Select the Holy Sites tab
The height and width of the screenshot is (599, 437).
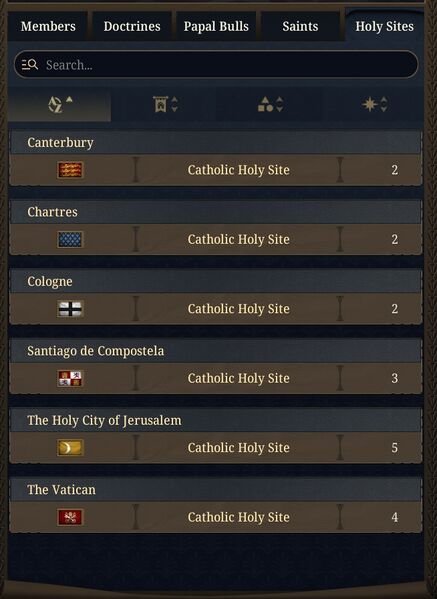(x=384, y=26)
